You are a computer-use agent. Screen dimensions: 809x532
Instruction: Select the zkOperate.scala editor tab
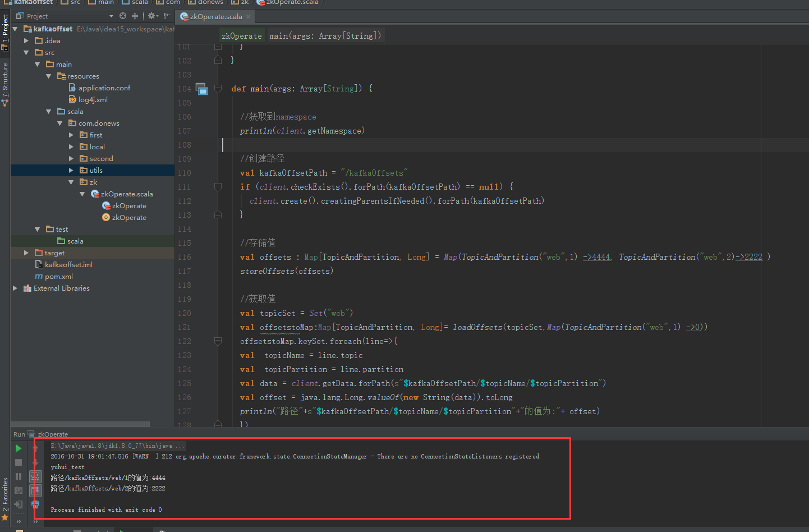click(x=215, y=16)
